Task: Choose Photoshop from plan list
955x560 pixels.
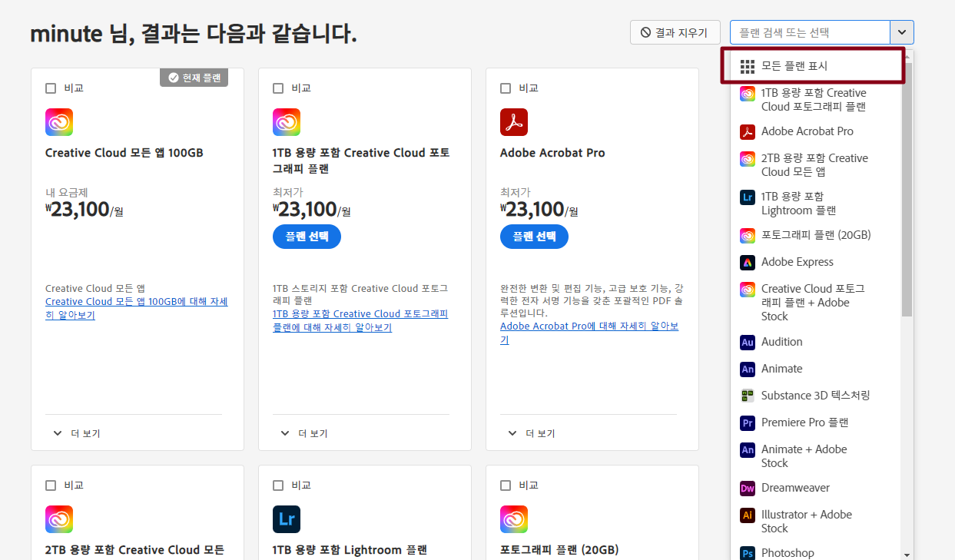Action: [817, 552]
